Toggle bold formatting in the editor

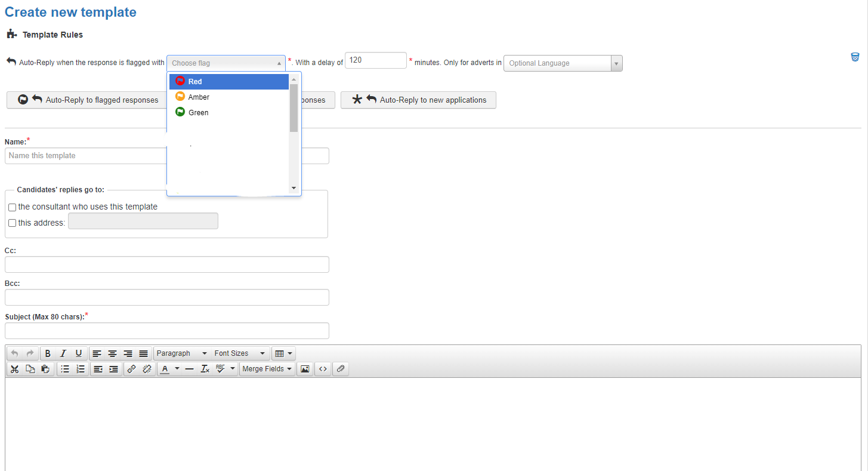click(x=47, y=353)
